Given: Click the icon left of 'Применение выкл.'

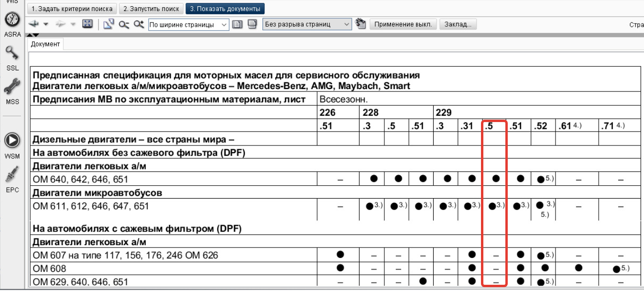Looking at the screenshot, I should tap(360, 24).
